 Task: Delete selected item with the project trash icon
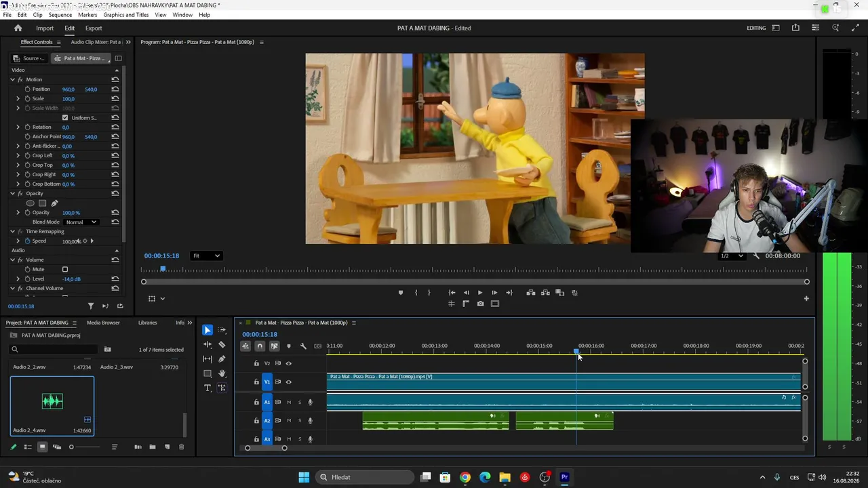[181, 447]
